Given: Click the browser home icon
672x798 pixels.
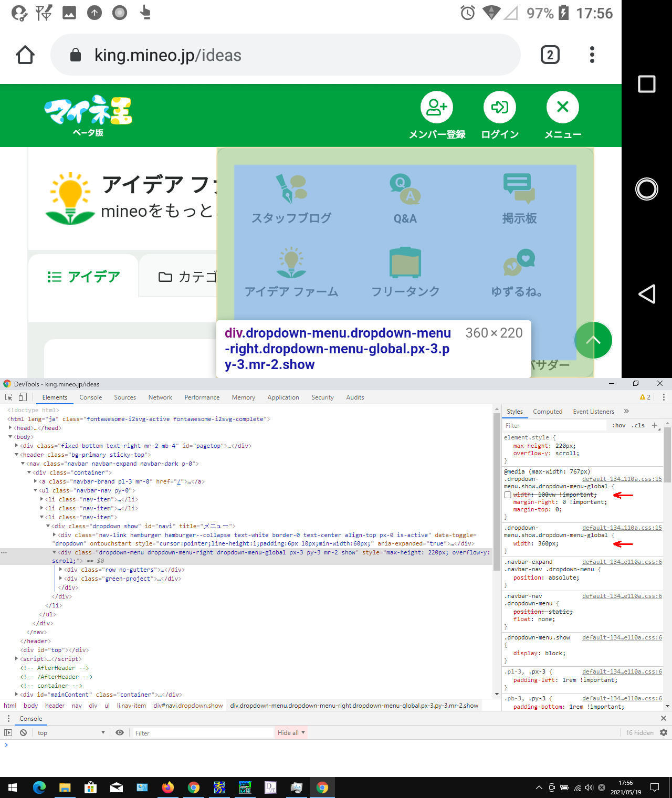Looking at the screenshot, I should [x=25, y=55].
